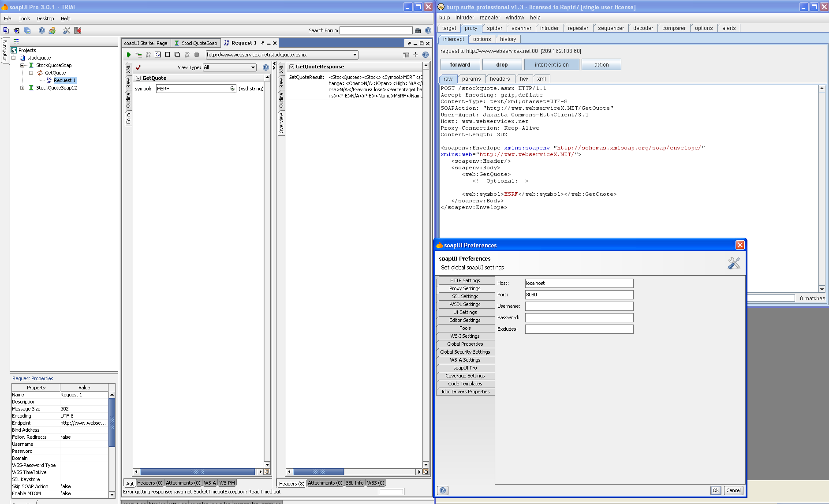Click the add-to-TestCase icon in request toolbar
829x504 pixels.
(138, 55)
